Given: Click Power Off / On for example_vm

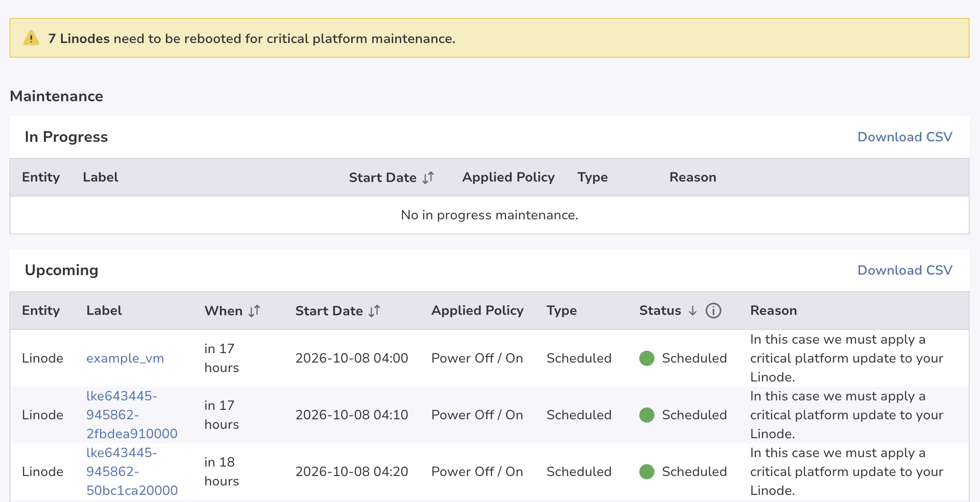Looking at the screenshot, I should point(477,358).
